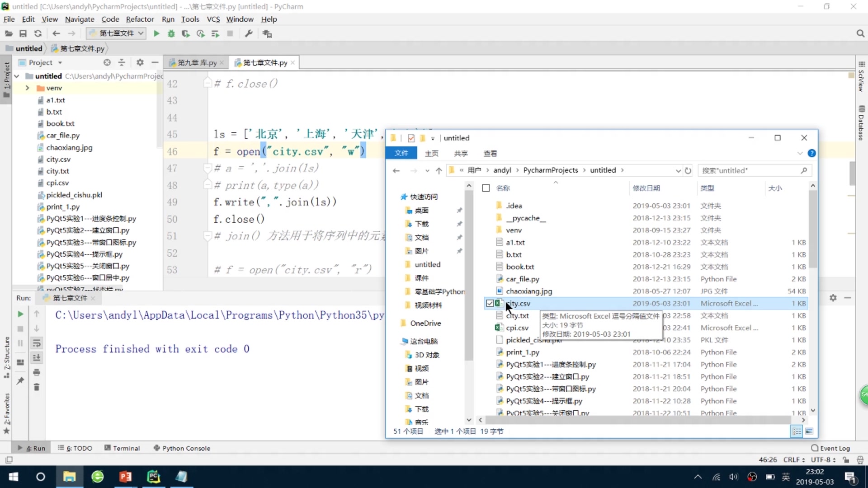Open the Event Log
Viewport: 868px width, 488px height.
[830, 448]
